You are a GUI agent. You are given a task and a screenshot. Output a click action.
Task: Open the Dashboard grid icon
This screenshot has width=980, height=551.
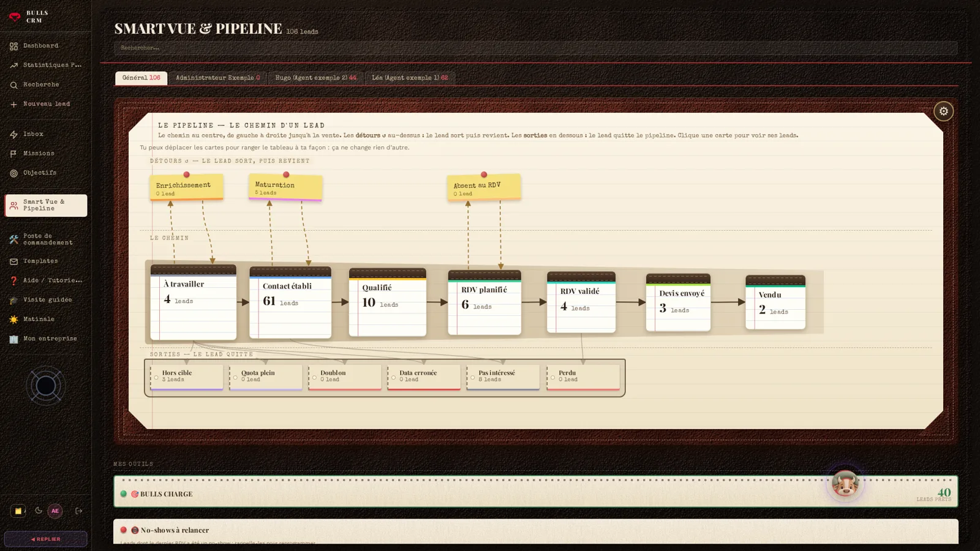13,46
